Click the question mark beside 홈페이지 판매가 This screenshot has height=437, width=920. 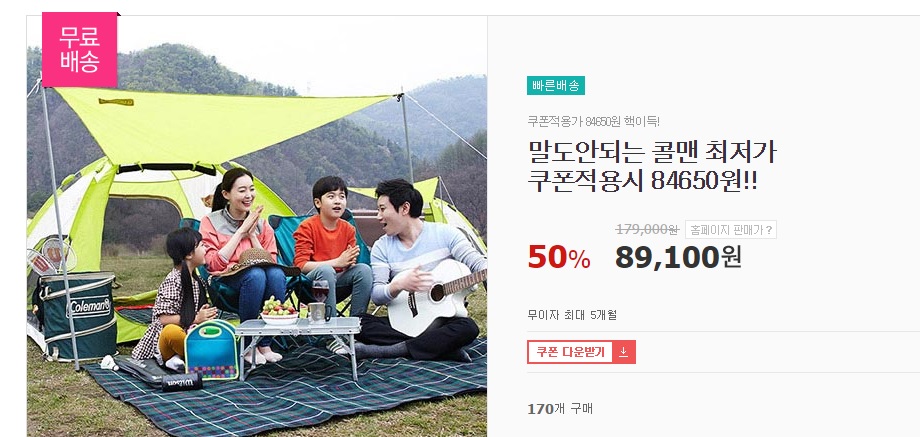pyautogui.click(x=769, y=230)
